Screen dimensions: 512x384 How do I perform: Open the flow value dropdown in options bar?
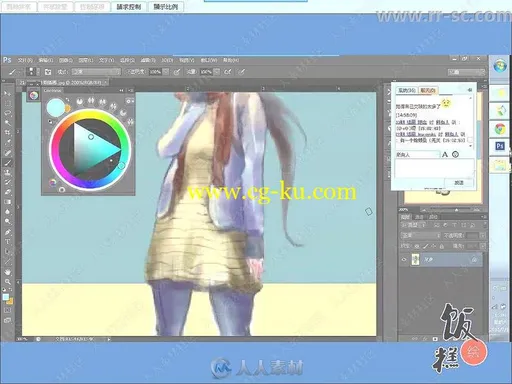217,72
